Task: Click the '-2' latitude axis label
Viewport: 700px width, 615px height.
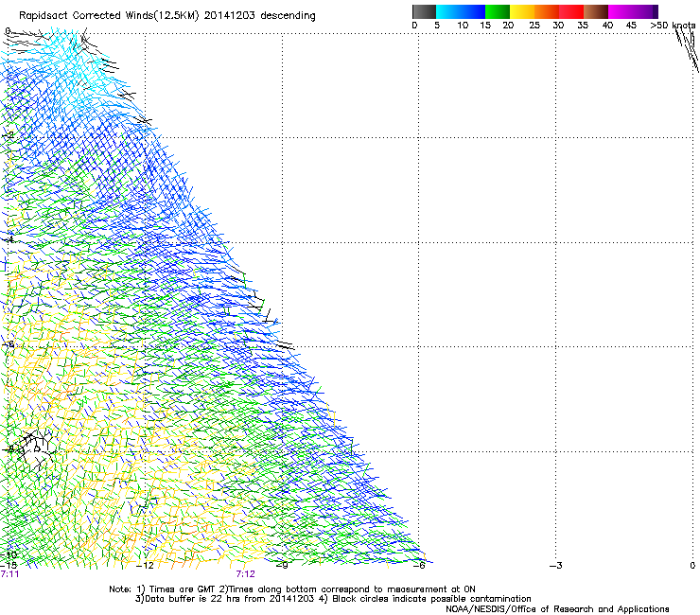Action: tap(8, 135)
